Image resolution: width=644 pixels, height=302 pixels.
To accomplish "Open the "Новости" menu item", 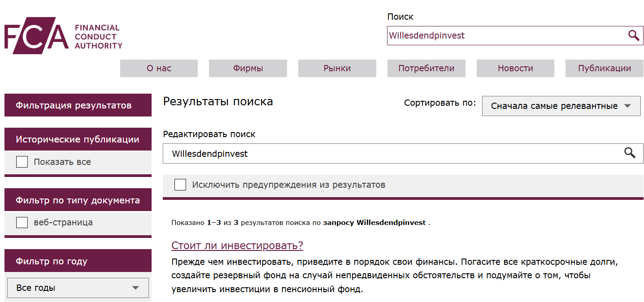I will point(515,68).
